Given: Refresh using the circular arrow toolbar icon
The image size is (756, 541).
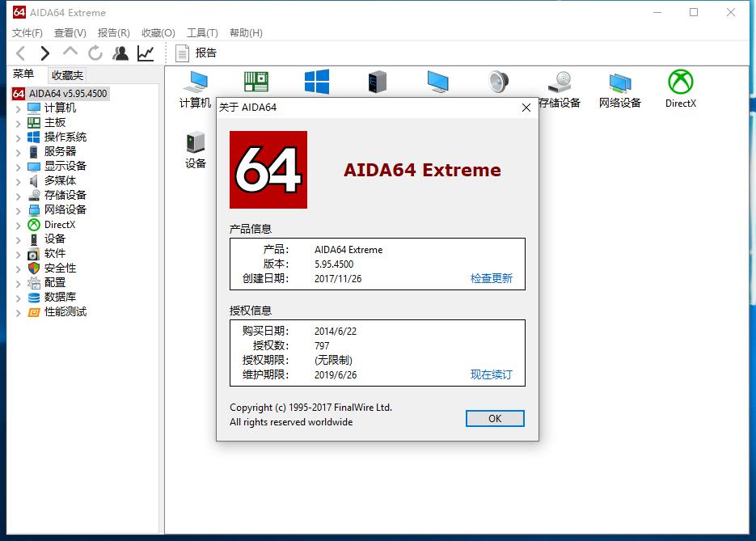Looking at the screenshot, I should [95, 53].
